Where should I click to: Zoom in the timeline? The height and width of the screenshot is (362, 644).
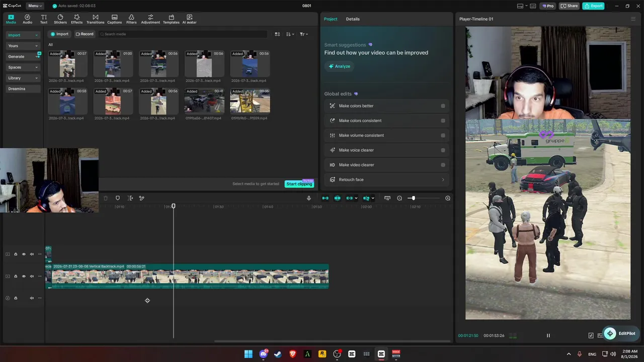click(x=448, y=198)
